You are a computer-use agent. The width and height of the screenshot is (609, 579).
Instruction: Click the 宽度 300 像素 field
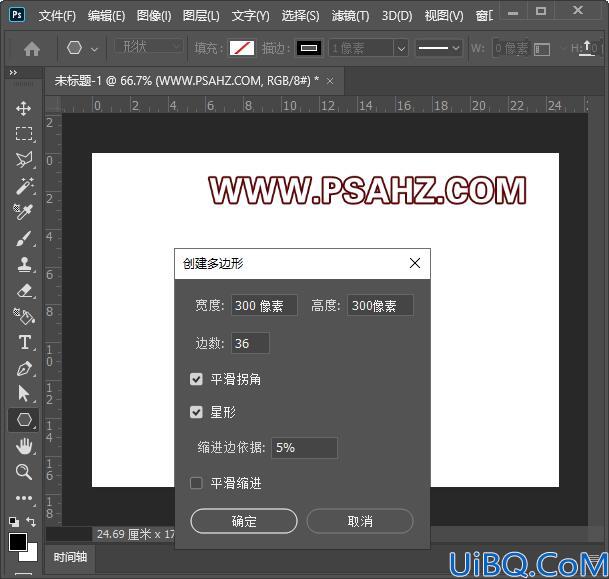(x=264, y=306)
